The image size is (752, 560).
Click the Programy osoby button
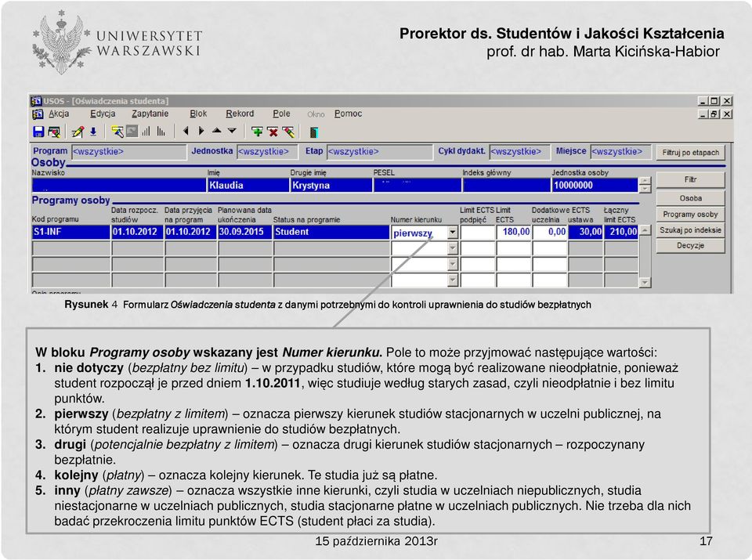691,215
